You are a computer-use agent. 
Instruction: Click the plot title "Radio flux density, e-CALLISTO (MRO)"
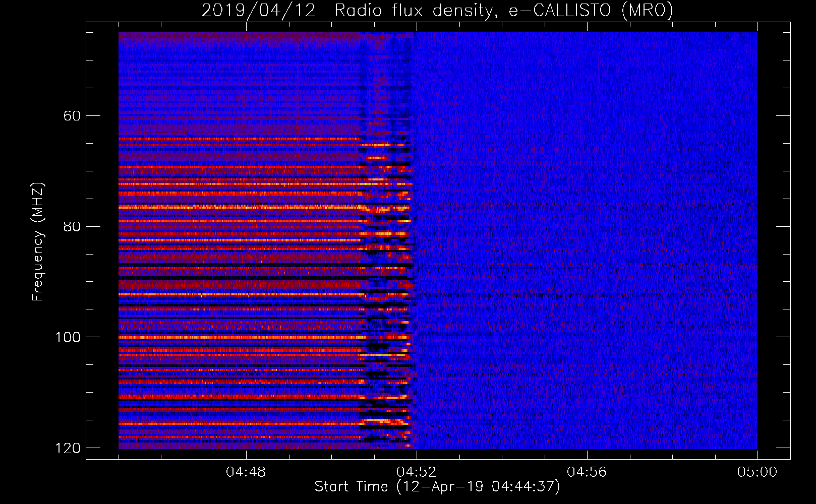click(503, 10)
